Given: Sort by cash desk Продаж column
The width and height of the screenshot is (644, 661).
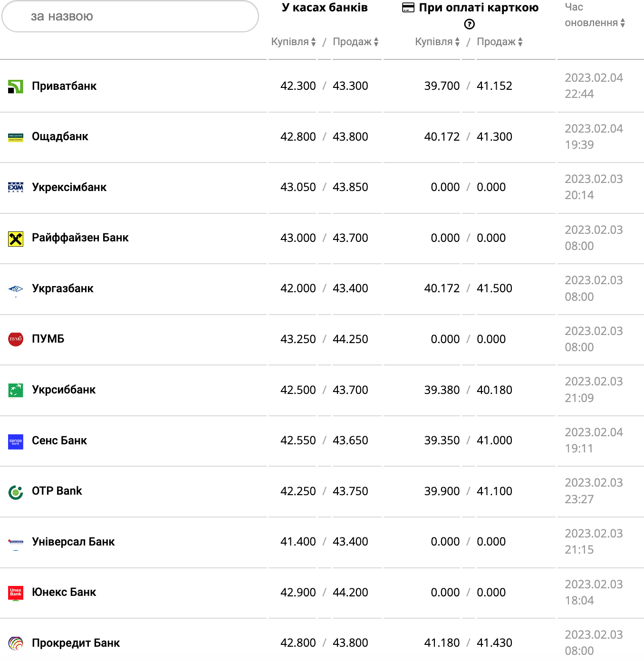Looking at the screenshot, I should tap(356, 42).
